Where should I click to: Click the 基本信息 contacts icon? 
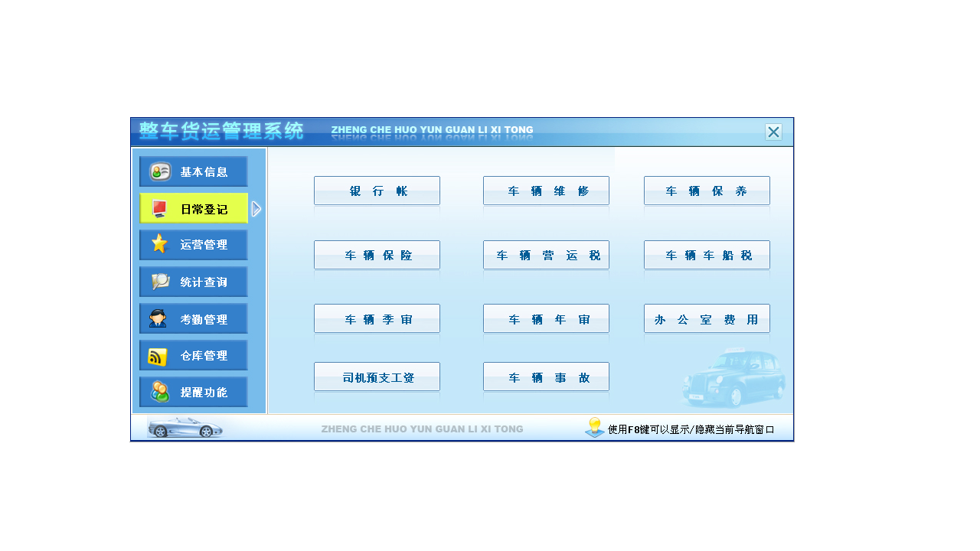[x=160, y=172]
